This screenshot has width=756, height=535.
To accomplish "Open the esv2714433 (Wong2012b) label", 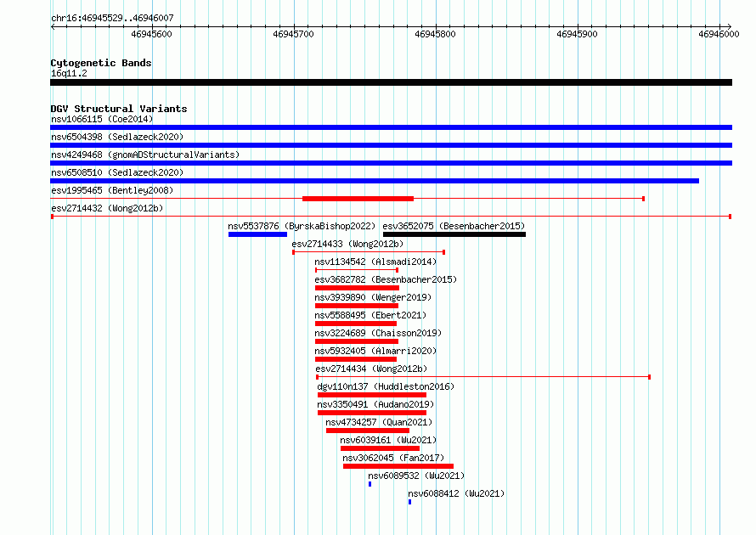I will click(347, 244).
